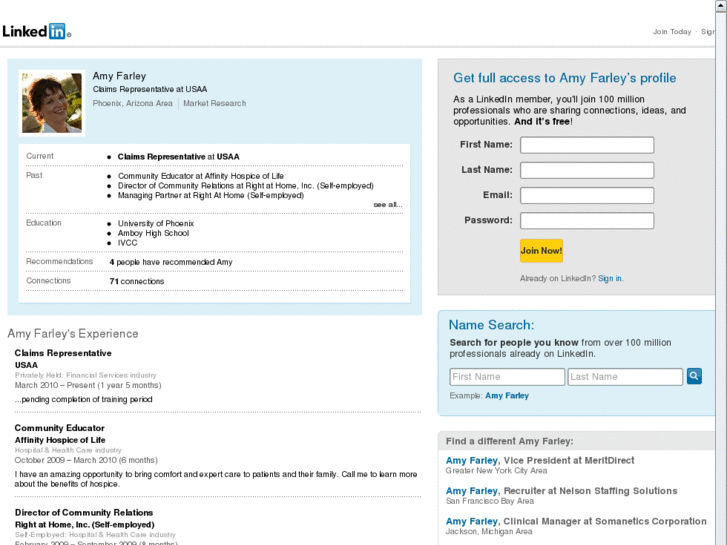Click the Name Search: heading

(491, 325)
